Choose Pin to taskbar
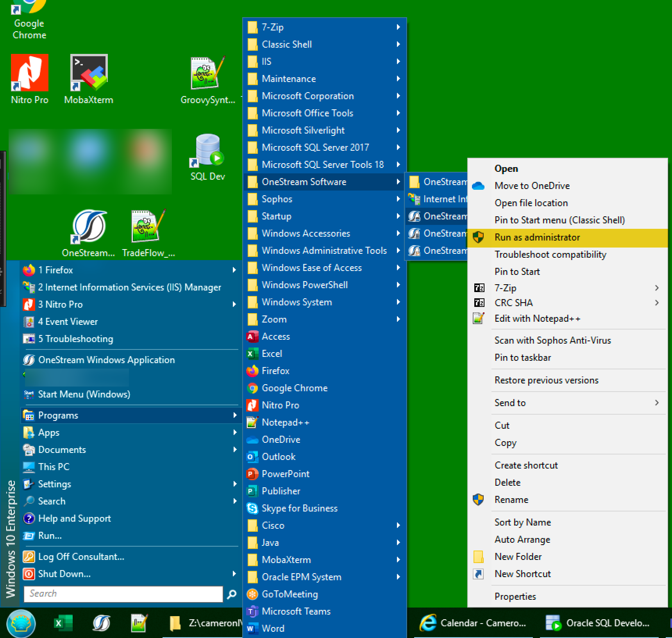Image resolution: width=672 pixels, height=638 pixels. (568, 358)
